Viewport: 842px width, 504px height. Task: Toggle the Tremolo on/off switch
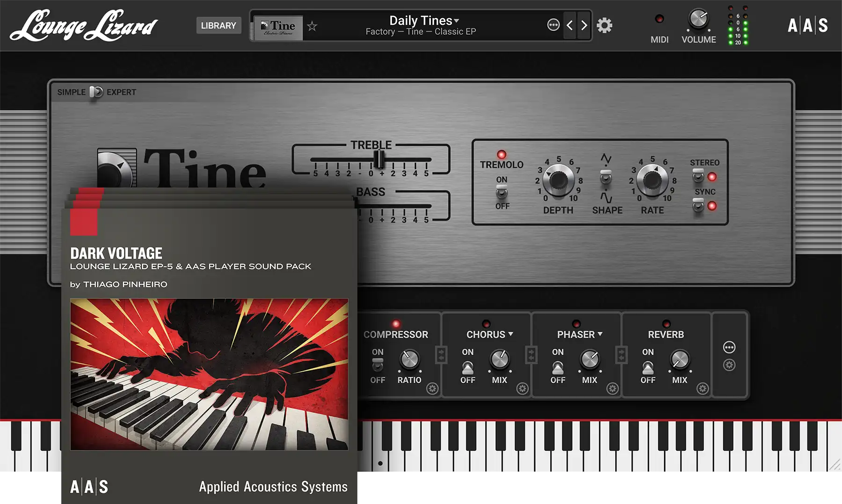point(501,192)
